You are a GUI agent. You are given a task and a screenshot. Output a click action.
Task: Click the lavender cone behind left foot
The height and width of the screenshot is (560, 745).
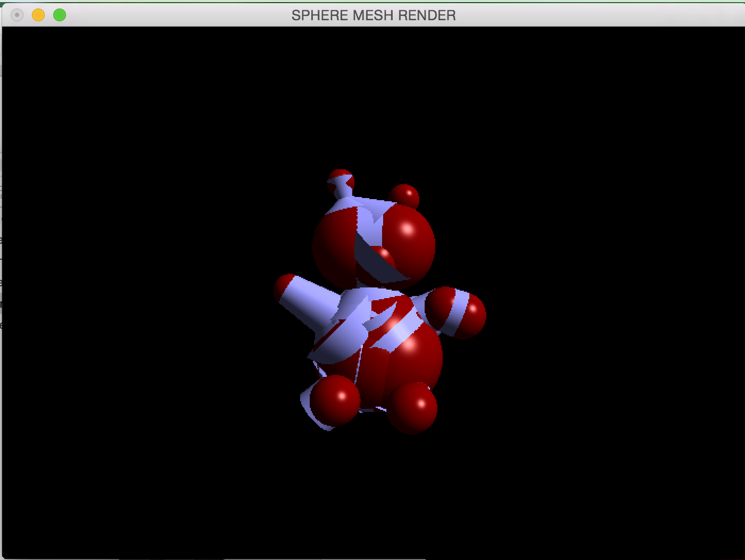point(310,405)
